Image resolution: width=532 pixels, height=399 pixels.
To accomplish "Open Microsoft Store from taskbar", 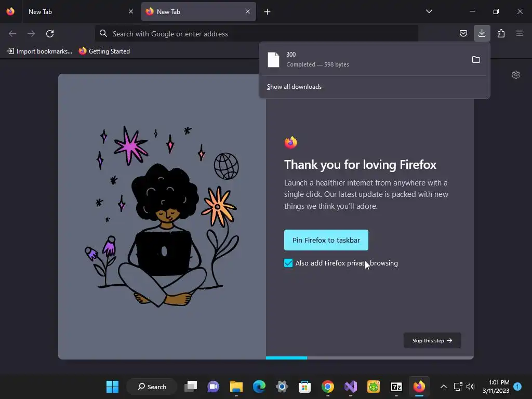I will click(x=304, y=387).
